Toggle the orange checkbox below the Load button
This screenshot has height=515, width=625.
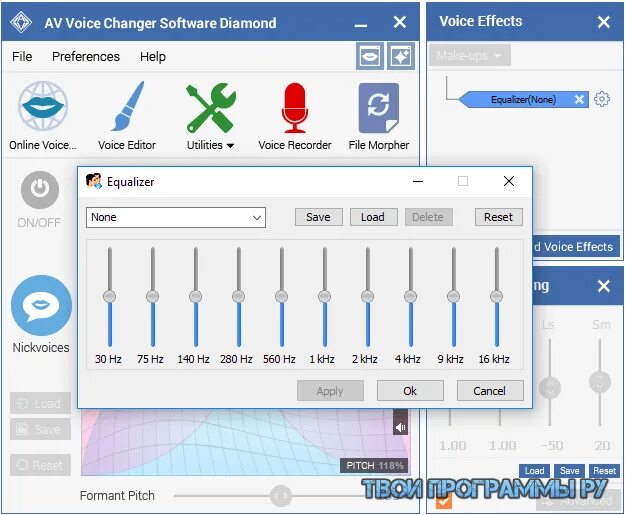point(444,501)
